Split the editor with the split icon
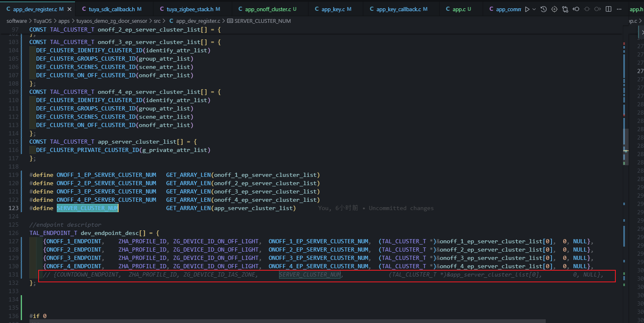This screenshot has width=644, height=323. [608, 9]
